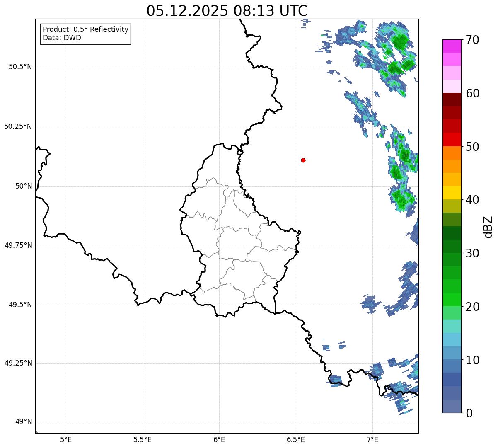Screen dimensions: 498x448
Task: Click the longitude label "7°E"
Action: [372, 439]
